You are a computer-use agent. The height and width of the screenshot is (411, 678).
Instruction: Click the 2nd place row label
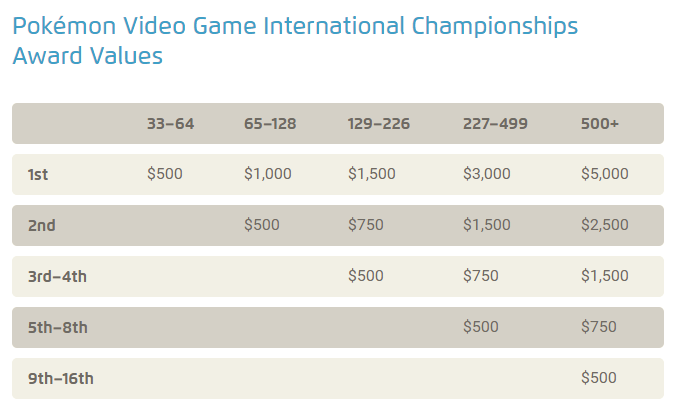[42, 226]
